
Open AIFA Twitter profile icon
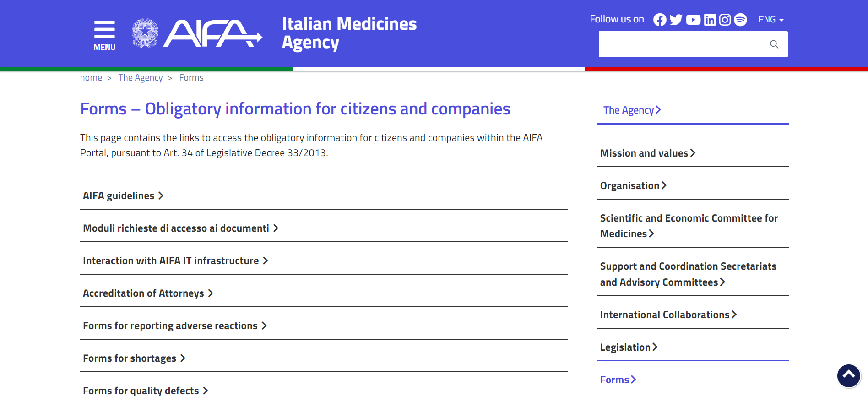676,20
